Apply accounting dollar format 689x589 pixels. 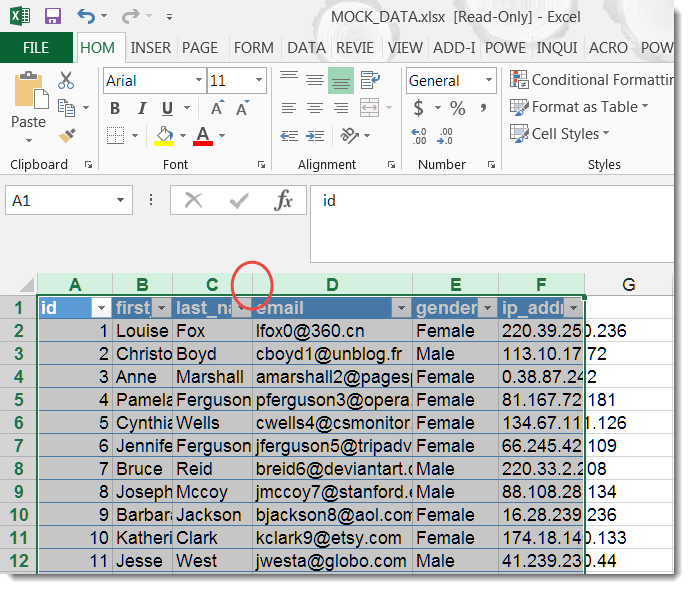pyautogui.click(x=419, y=108)
